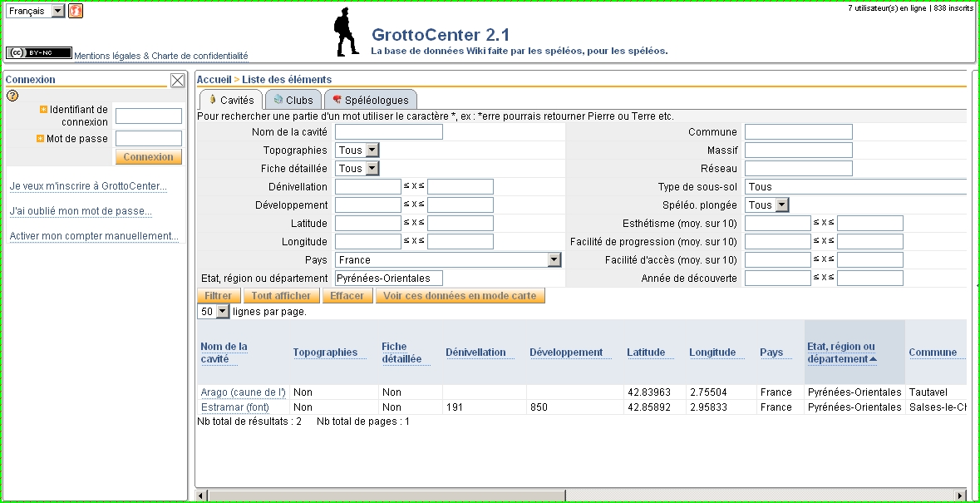
Task: Open the Creative Commons BY-NC license badge
Action: (39, 53)
